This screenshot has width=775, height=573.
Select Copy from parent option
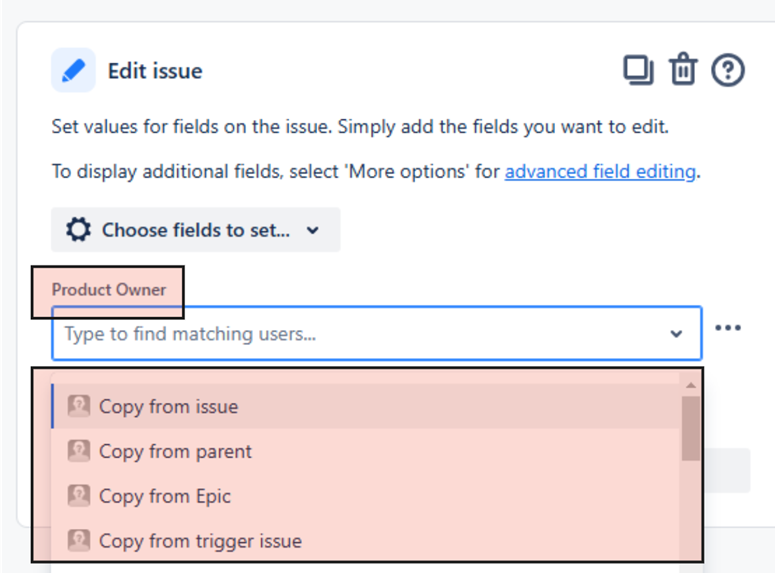366,451
